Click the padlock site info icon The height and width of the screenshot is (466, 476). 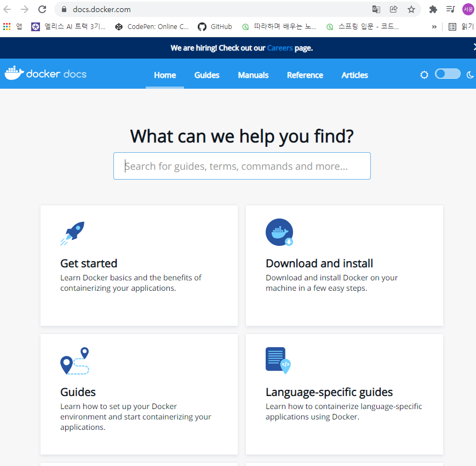[x=64, y=9]
